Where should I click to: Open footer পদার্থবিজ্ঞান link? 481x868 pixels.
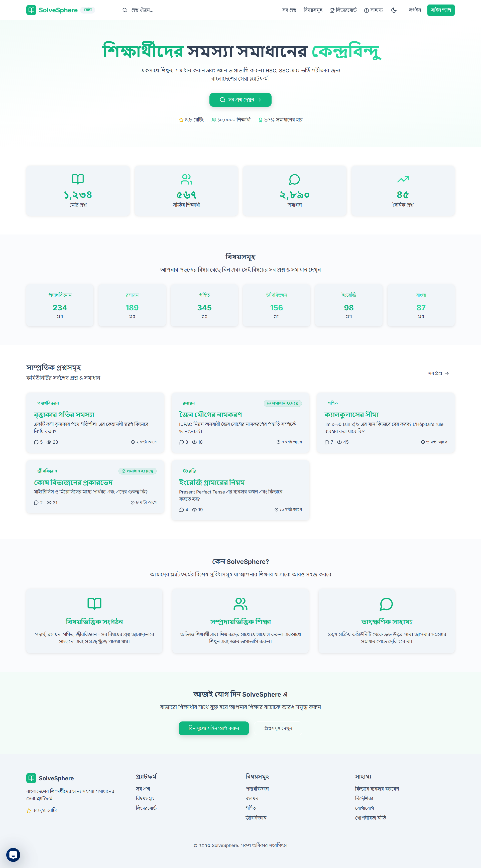pyautogui.click(x=257, y=789)
